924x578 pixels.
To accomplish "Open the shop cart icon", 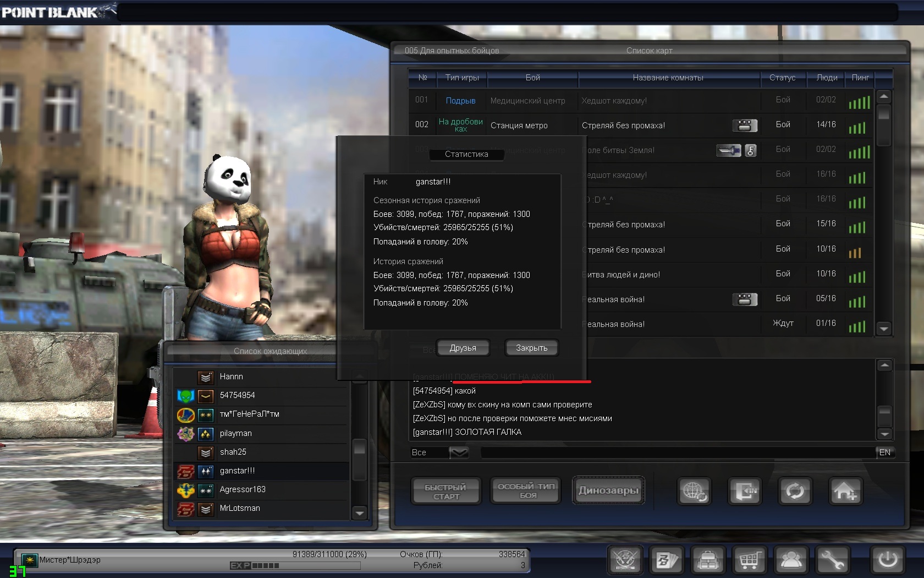I will coord(750,560).
